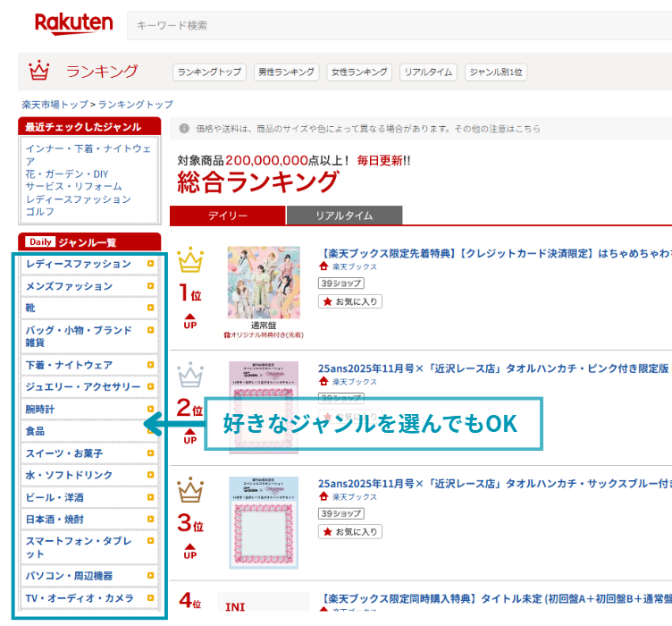Click the bronze crown icon for rank 3

[190, 490]
